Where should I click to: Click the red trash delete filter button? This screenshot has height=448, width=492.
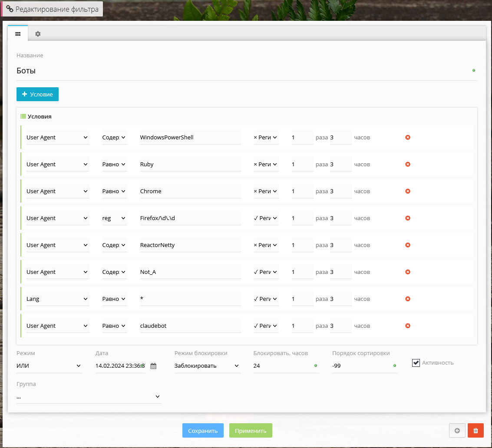coord(475,431)
